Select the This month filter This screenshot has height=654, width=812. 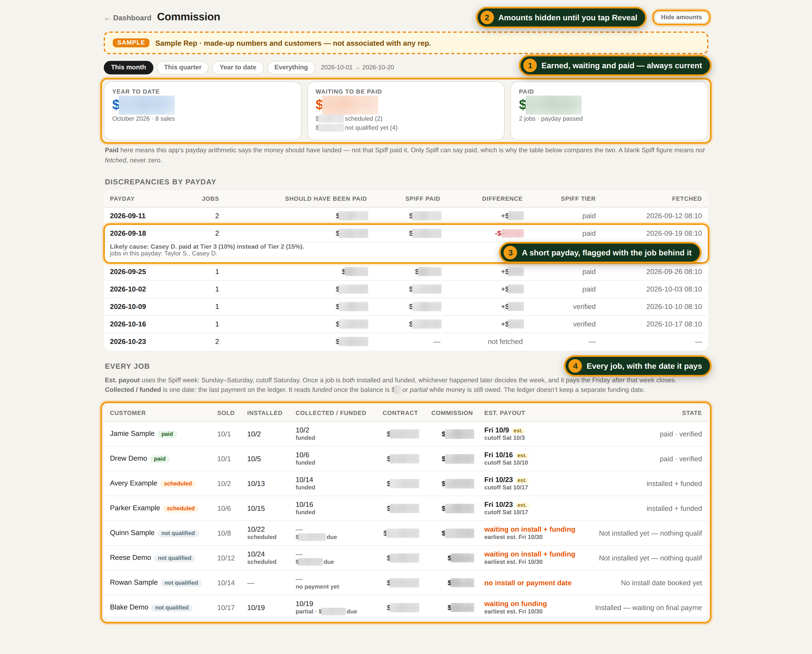[128, 67]
